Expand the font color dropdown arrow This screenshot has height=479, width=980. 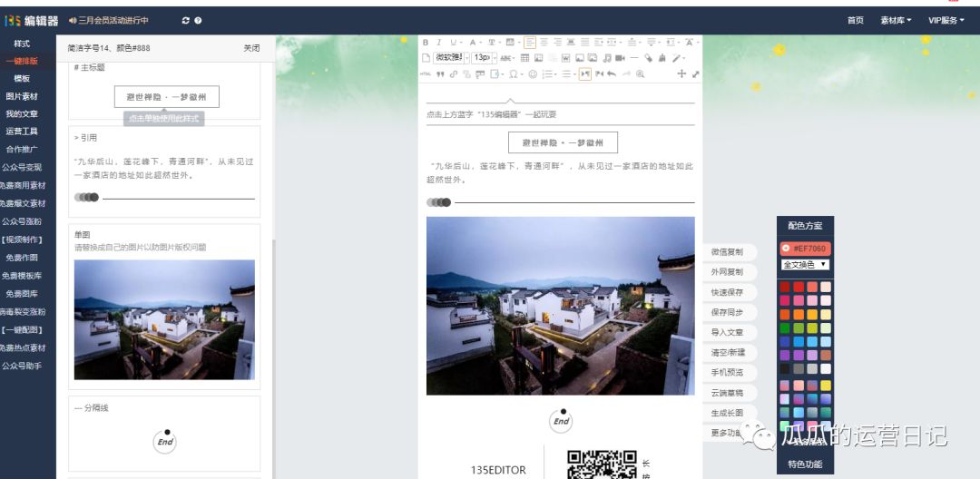pos(481,43)
